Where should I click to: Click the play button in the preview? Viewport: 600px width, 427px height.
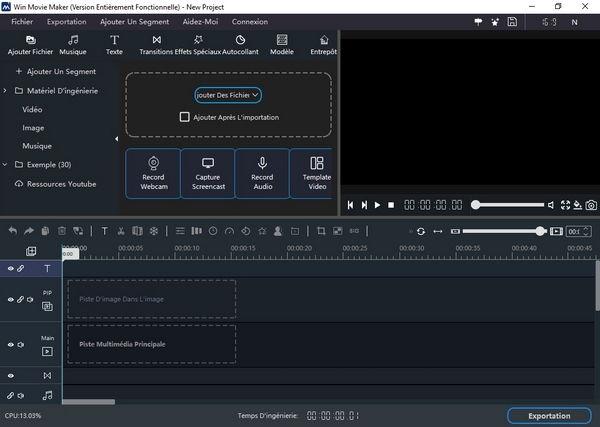pyautogui.click(x=377, y=205)
